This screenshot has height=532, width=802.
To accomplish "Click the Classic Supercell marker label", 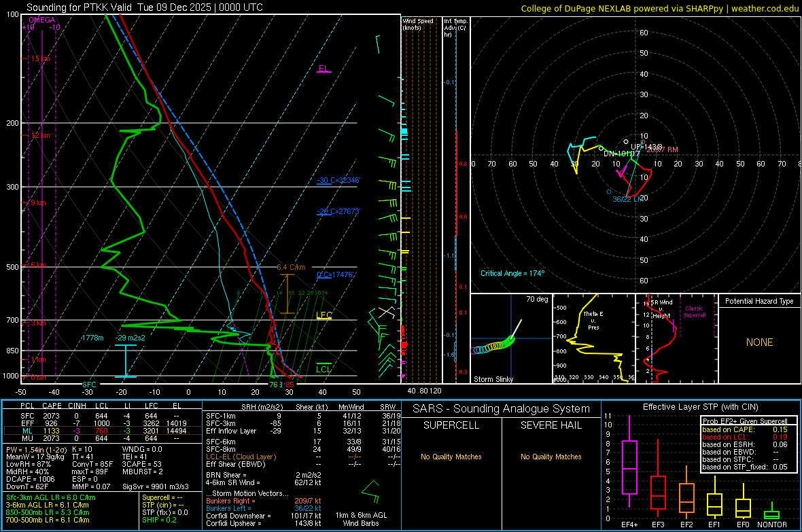I will (695, 312).
